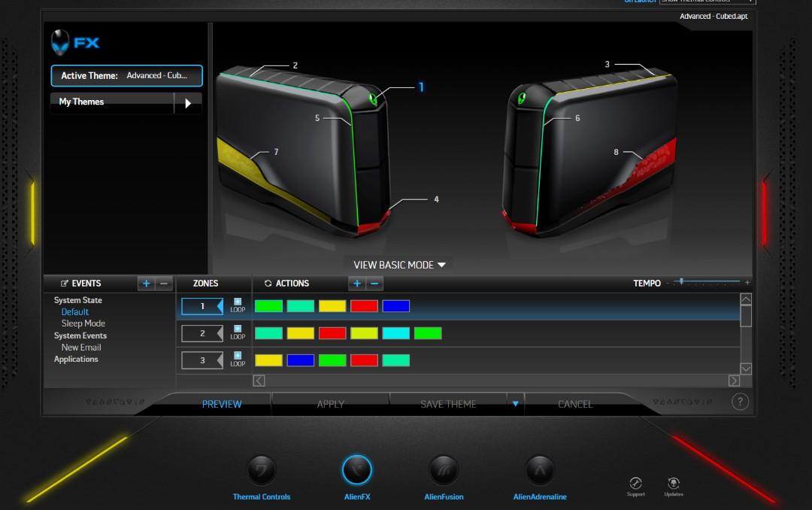812x510 pixels.
Task: Open AlienAdrenaline from the bottom dock
Action: (x=540, y=470)
